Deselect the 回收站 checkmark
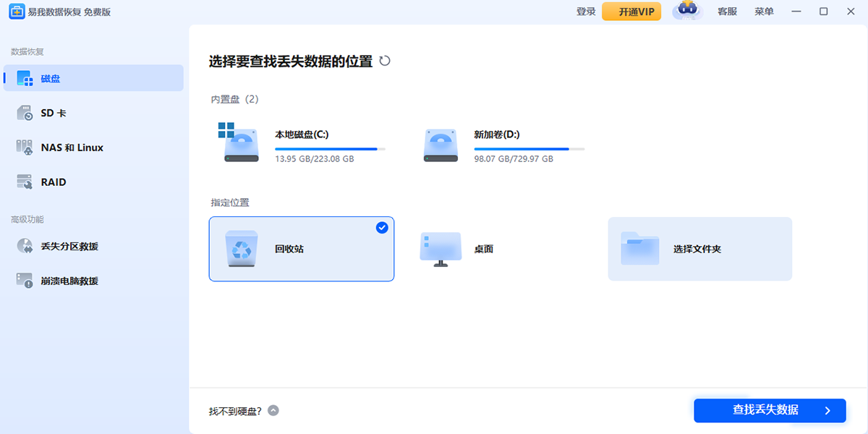Image resolution: width=868 pixels, height=434 pixels. tap(381, 227)
